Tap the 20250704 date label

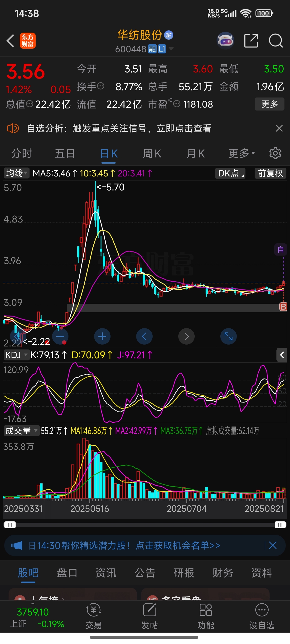point(187,508)
